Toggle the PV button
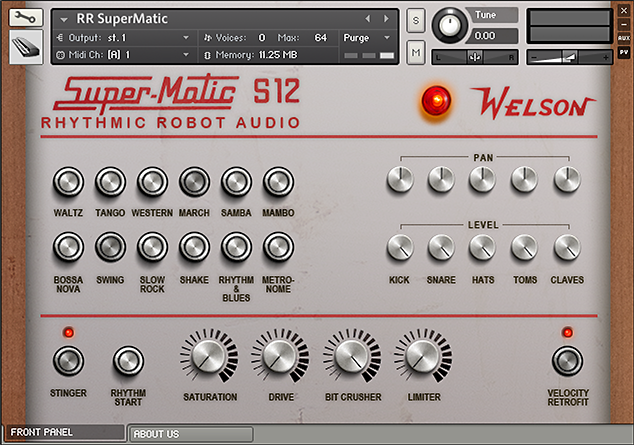This screenshot has width=634, height=445. coord(624,52)
